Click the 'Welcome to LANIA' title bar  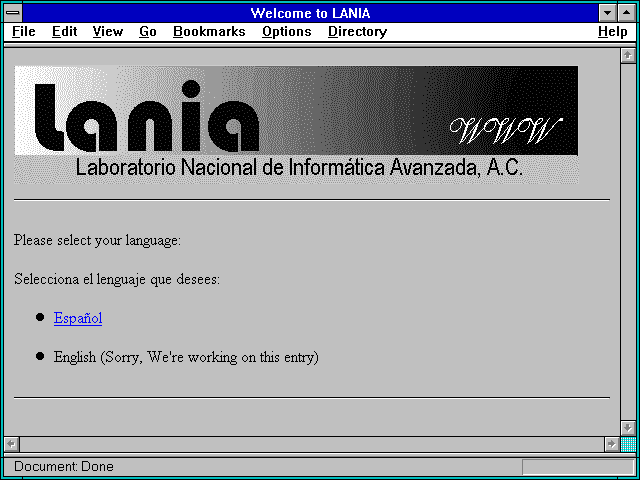pos(311,13)
